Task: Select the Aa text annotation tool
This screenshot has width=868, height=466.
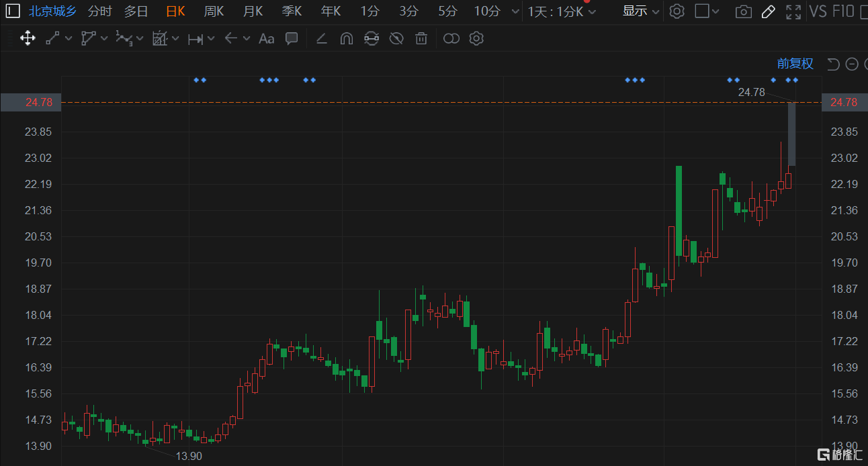Action: click(x=267, y=38)
